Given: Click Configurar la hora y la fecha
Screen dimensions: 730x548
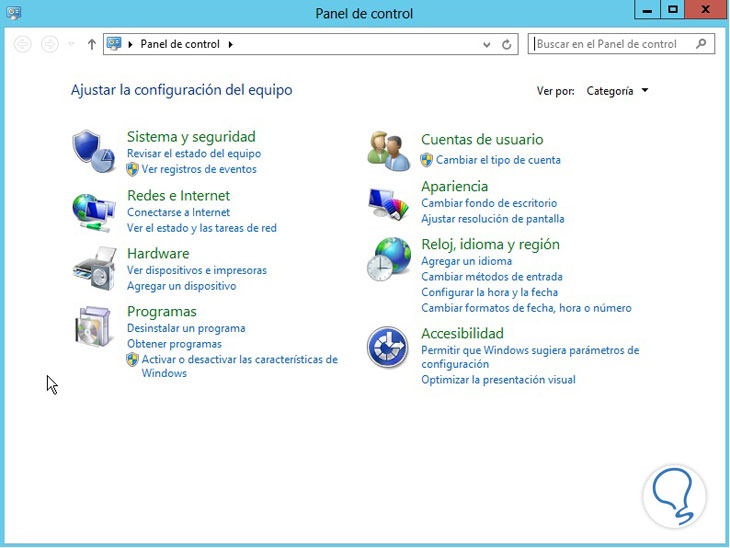Looking at the screenshot, I should [x=489, y=292].
